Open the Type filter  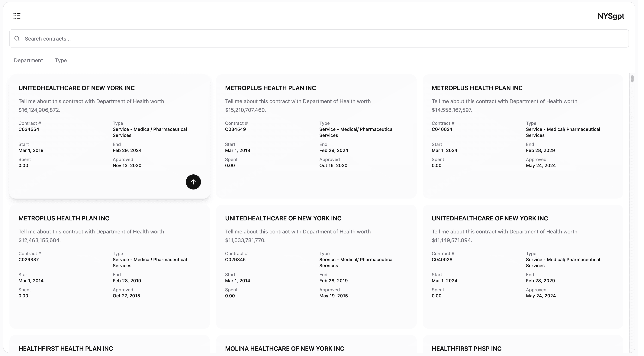click(x=61, y=60)
